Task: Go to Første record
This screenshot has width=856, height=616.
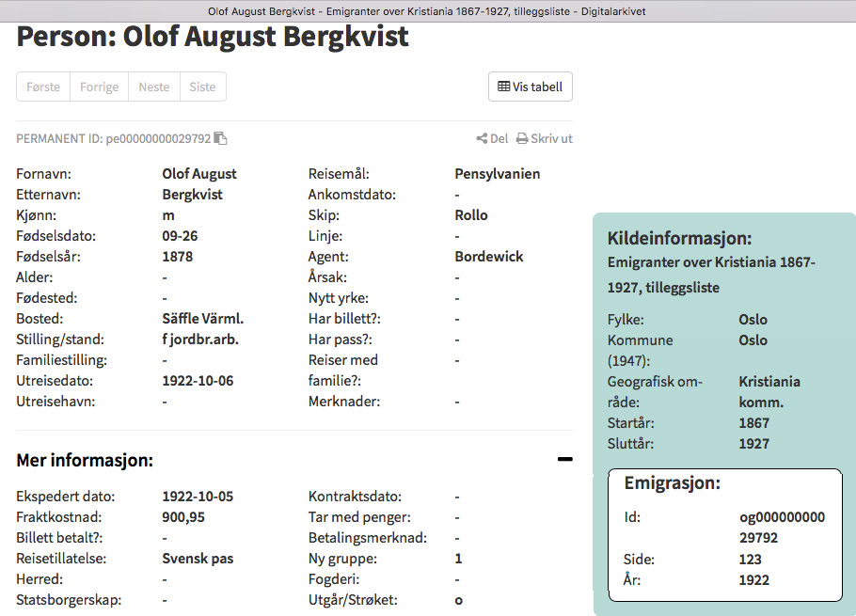Action: pos(43,87)
